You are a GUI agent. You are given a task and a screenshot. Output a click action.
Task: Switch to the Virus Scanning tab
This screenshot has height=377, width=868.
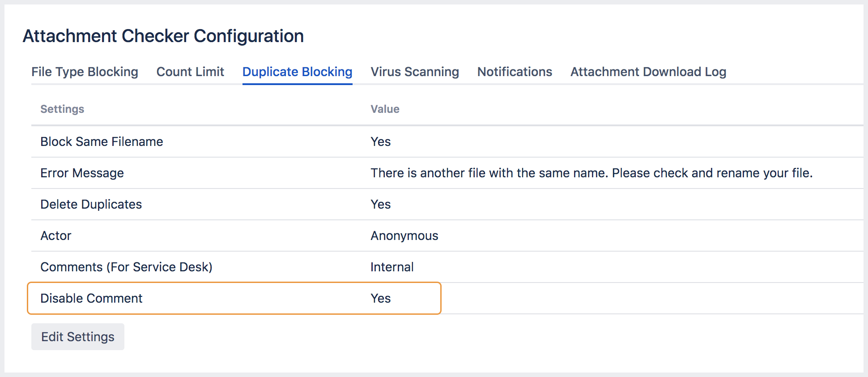tap(414, 72)
